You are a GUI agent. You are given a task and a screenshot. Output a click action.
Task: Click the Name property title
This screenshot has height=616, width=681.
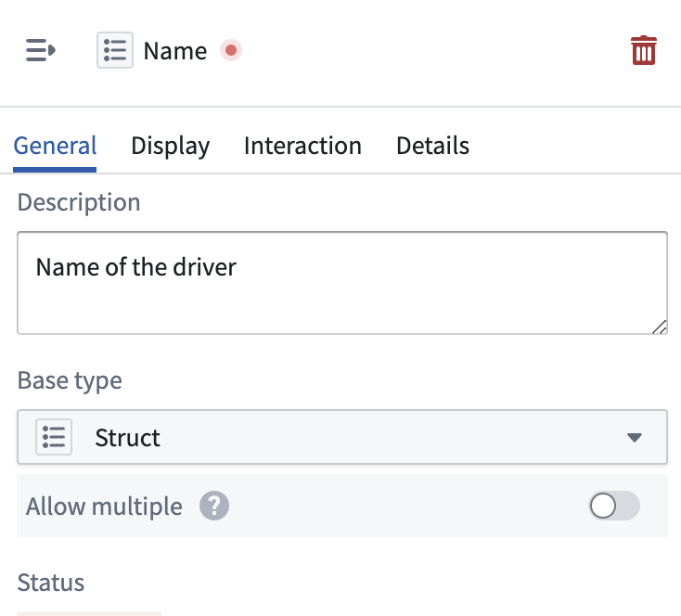pyautogui.click(x=175, y=51)
